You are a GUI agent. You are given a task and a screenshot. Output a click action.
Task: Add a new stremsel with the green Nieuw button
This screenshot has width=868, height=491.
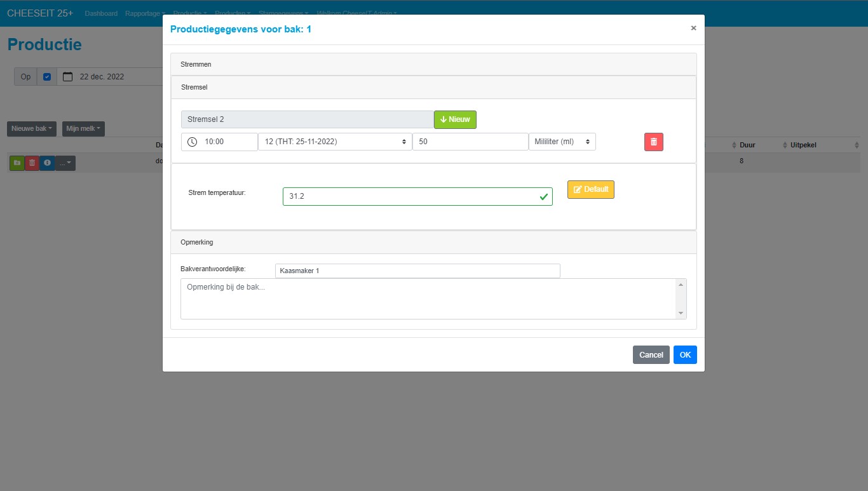(x=455, y=119)
